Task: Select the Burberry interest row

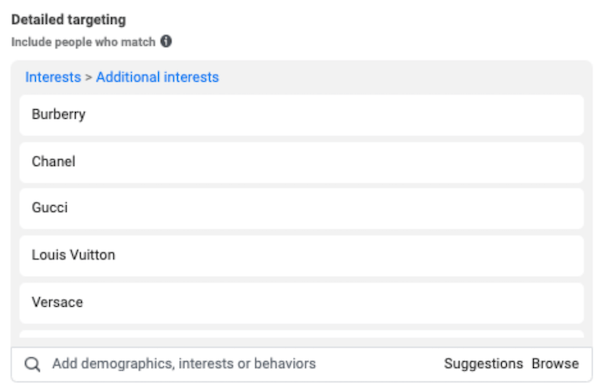Action: tap(302, 115)
